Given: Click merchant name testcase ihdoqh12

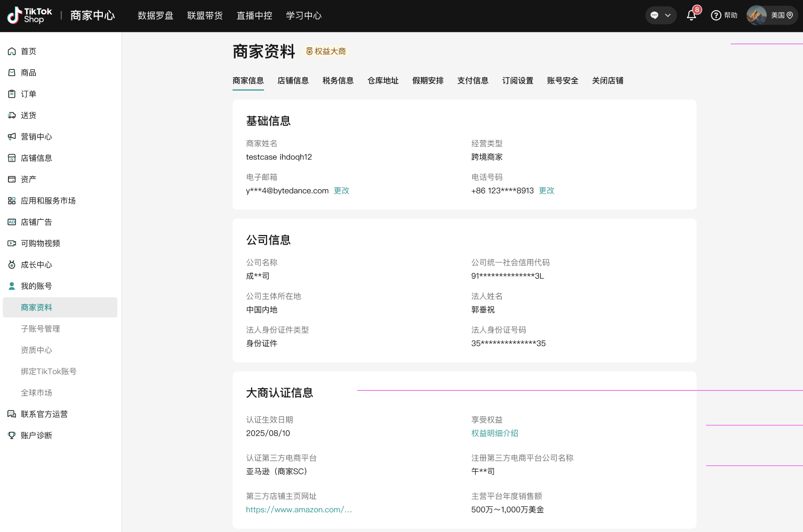Looking at the screenshot, I should coord(279,157).
